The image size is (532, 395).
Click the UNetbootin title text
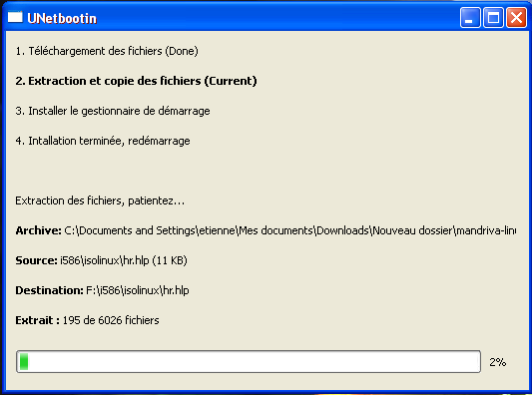(62, 18)
